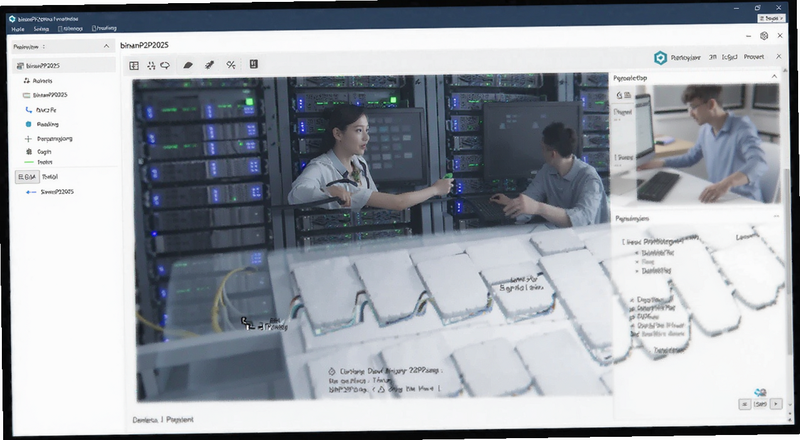
Task: Open the thumbnail of the man at the computer
Action: pos(707,143)
